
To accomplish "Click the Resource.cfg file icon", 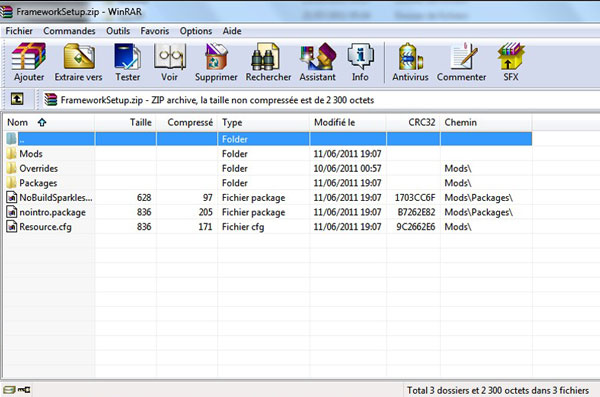I will [x=12, y=227].
